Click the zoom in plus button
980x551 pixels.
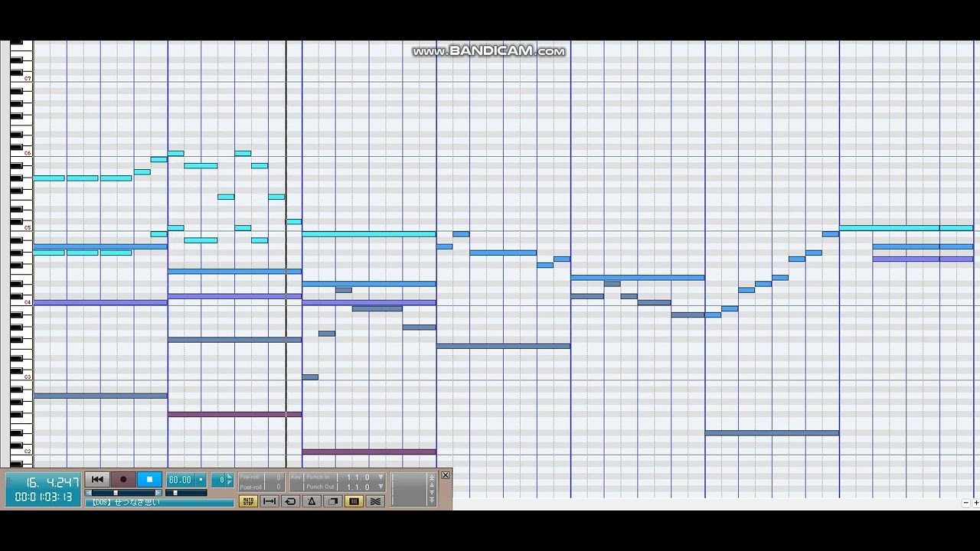click(x=975, y=503)
